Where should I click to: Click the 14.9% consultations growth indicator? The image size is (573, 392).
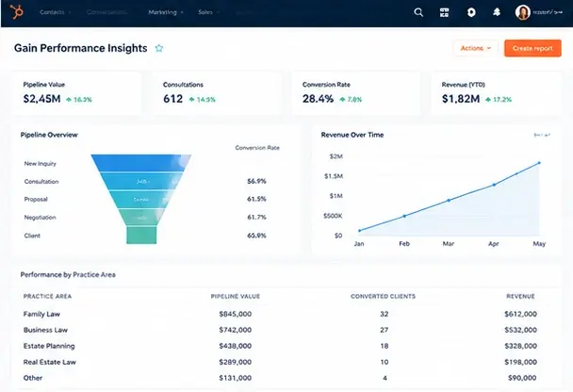click(202, 99)
